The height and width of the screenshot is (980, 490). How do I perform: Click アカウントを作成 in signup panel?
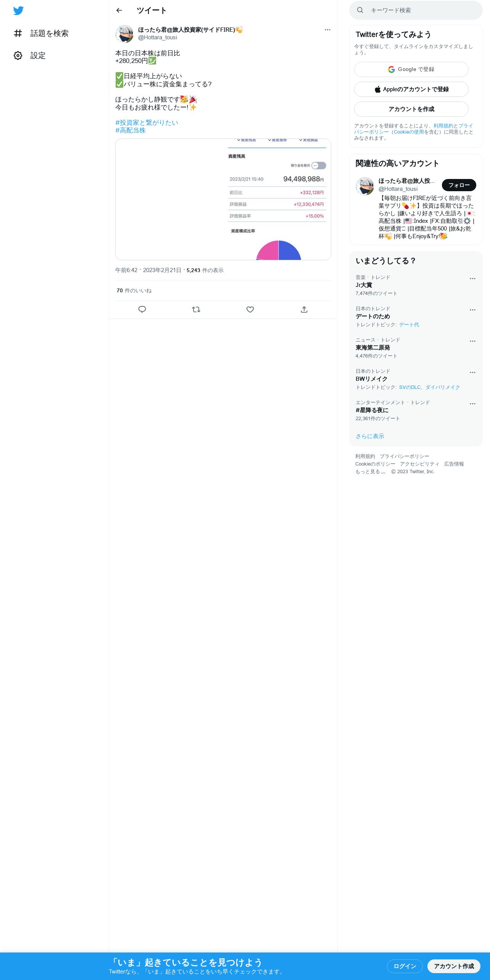411,109
